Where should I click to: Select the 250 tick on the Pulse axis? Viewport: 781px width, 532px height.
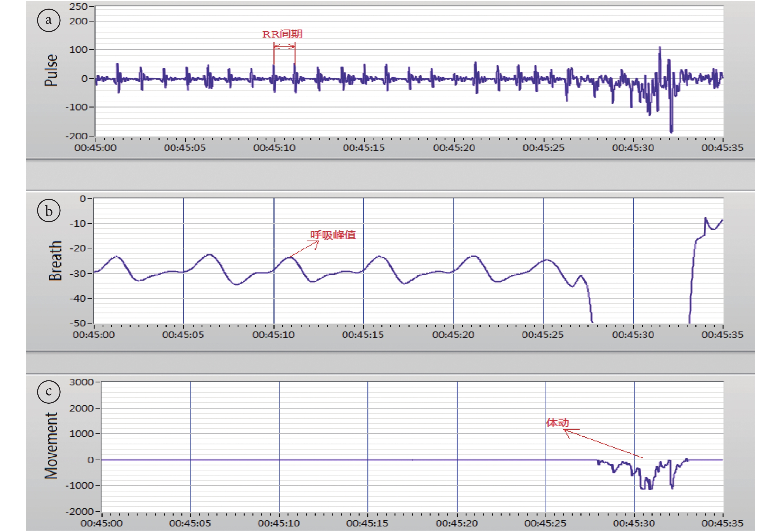78,7
